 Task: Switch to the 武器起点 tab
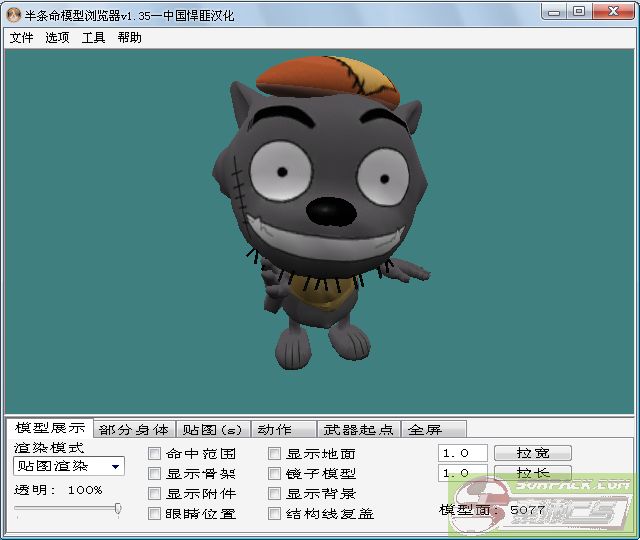click(x=357, y=430)
